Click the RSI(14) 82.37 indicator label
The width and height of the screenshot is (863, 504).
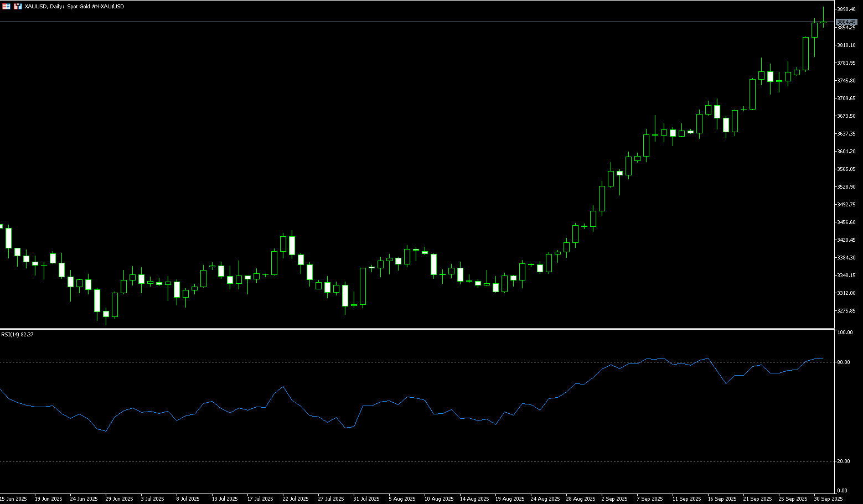17,335
